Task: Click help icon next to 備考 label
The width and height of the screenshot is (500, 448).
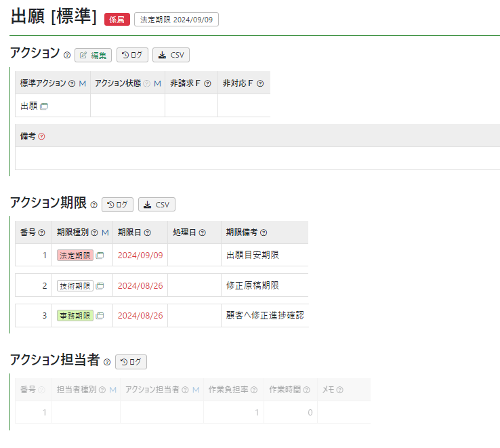Action: (x=41, y=136)
